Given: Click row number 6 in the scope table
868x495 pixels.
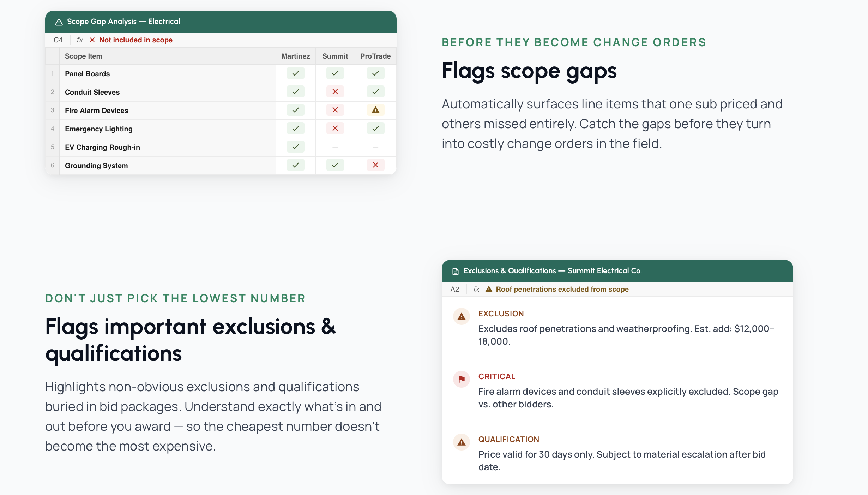Looking at the screenshot, I should 53,165.
